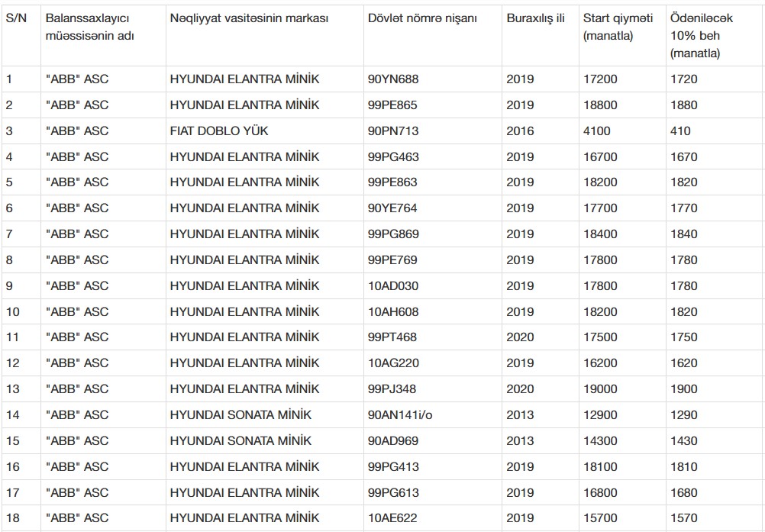
Task: Click start price 16700
Action: pos(600,156)
